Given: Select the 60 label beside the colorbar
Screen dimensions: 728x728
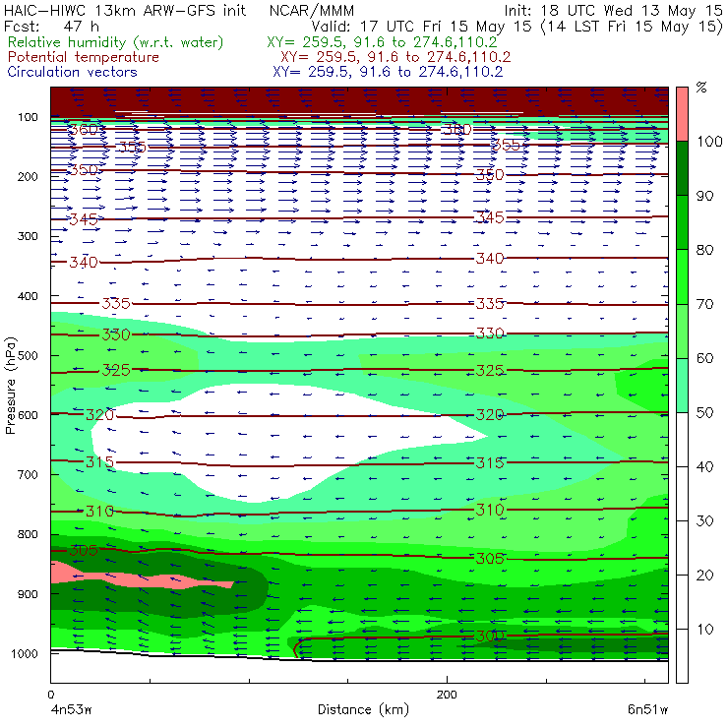Looking at the screenshot, I should 704,358.
